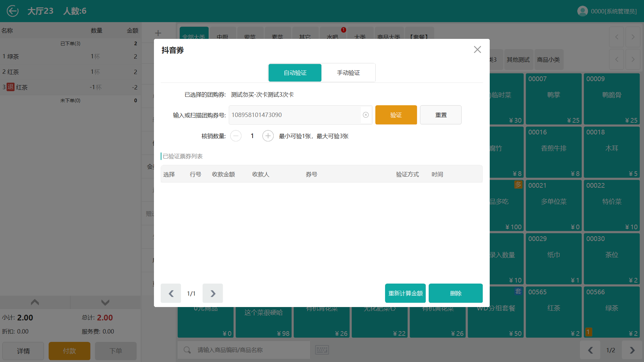Click the subcategory row left arrow
This screenshot has width=644, height=362.
coord(616,59)
